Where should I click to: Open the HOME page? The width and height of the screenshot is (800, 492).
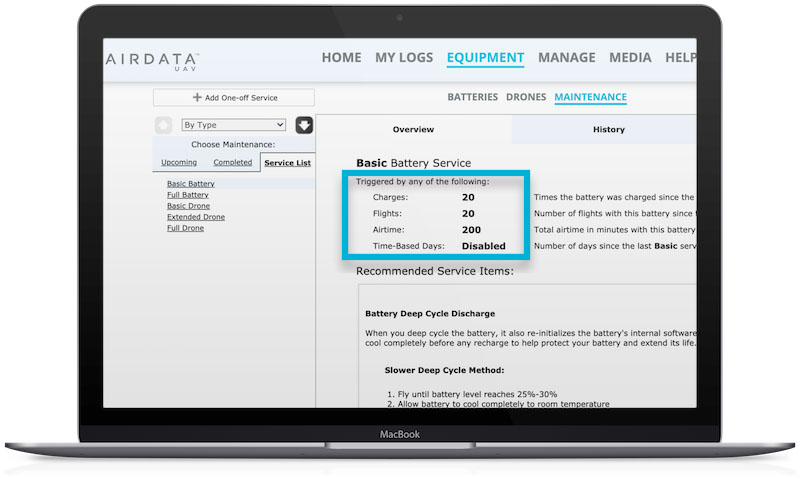click(x=341, y=58)
